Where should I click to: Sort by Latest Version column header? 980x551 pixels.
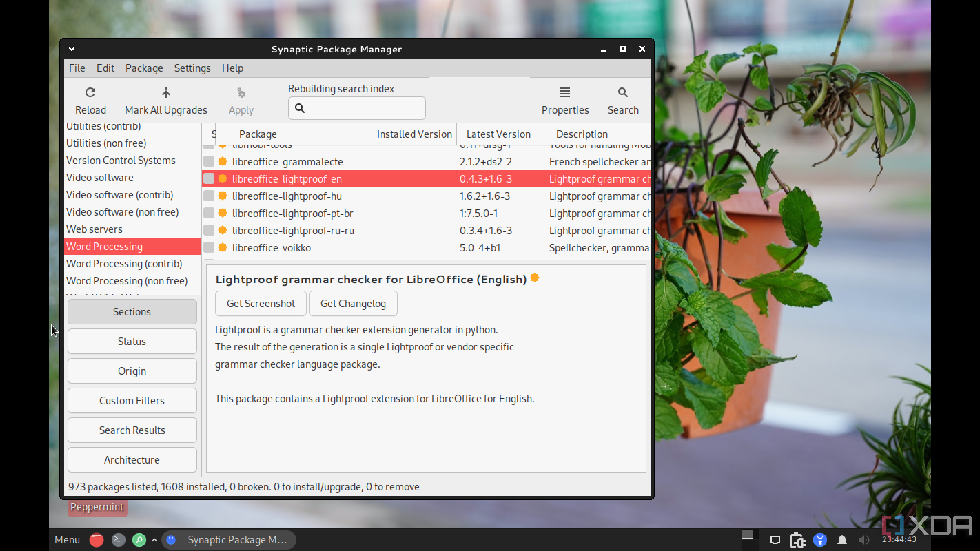[x=501, y=134]
